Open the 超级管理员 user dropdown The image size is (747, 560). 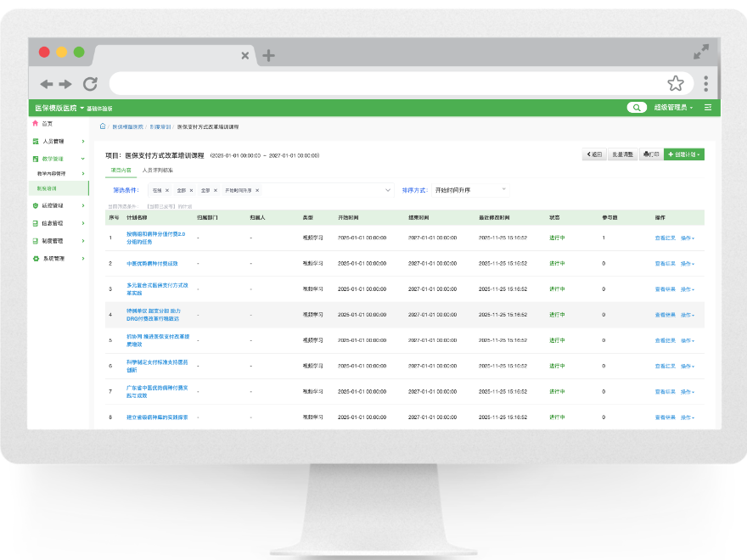point(673,108)
